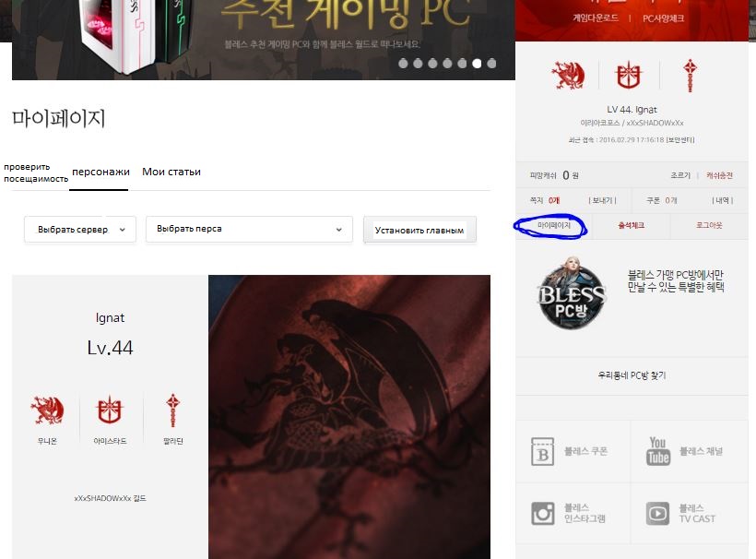Click the dragon artwork image
Viewport: 756px width, 559px height.
tap(349, 417)
